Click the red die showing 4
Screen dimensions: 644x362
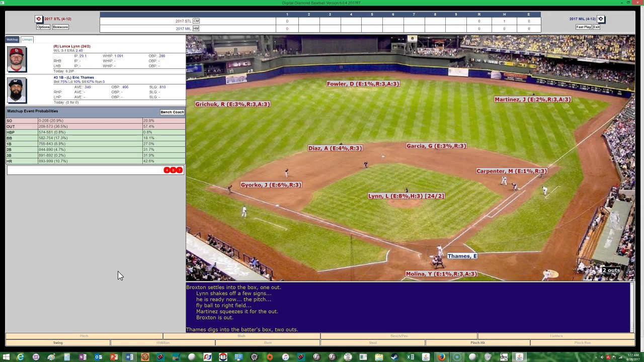(167, 170)
